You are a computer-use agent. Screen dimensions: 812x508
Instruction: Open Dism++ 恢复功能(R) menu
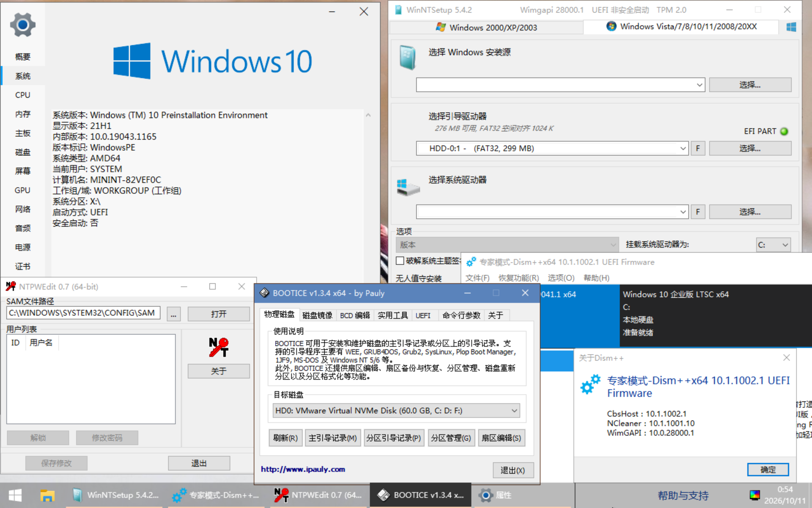pos(518,278)
